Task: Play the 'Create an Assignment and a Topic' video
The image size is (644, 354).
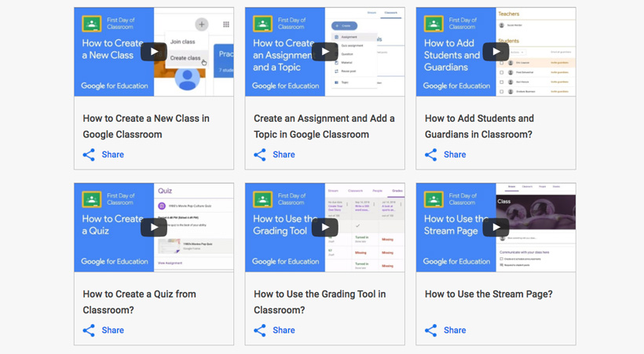Action: (324, 52)
